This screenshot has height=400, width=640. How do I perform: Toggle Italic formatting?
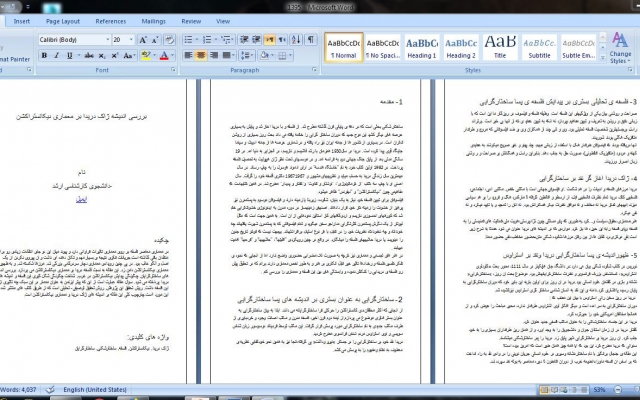click(56, 56)
